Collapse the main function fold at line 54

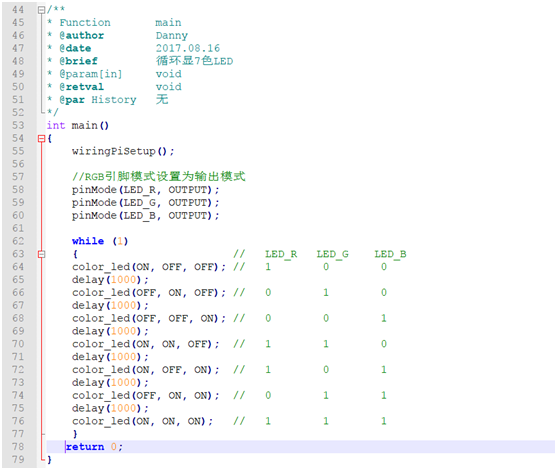pos(42,139)
